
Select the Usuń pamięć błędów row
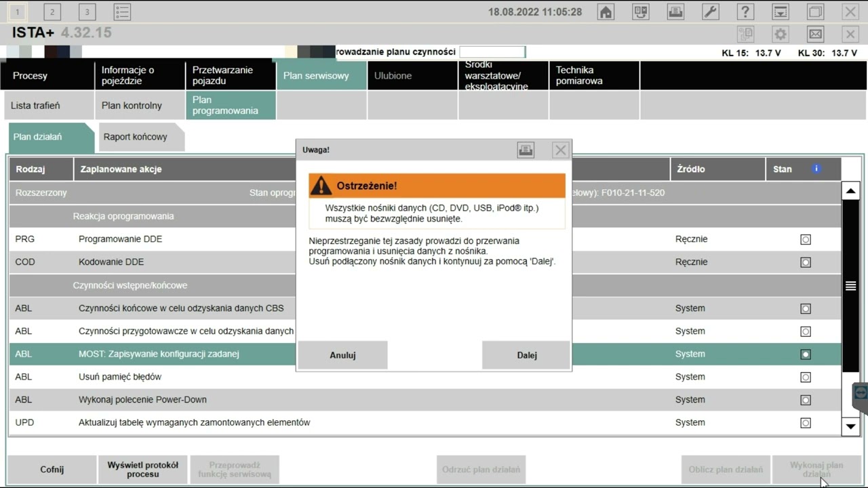(x=425, y=377)
